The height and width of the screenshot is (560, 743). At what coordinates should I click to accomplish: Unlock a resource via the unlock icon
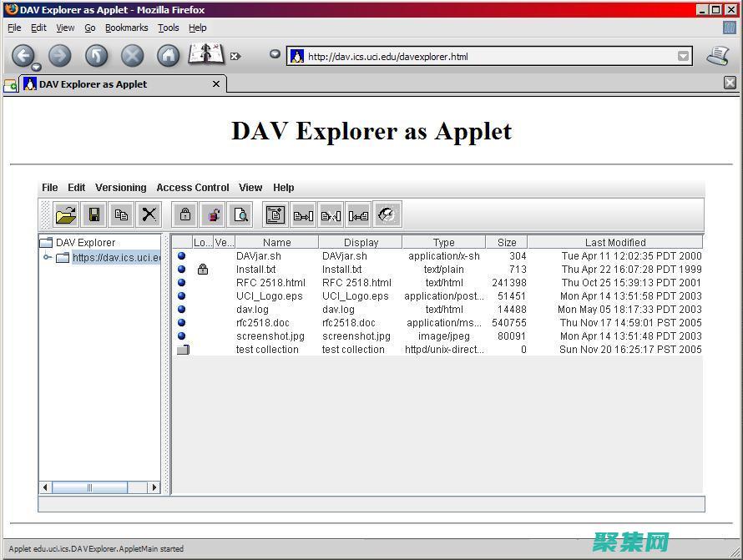(x=213, y=214)
